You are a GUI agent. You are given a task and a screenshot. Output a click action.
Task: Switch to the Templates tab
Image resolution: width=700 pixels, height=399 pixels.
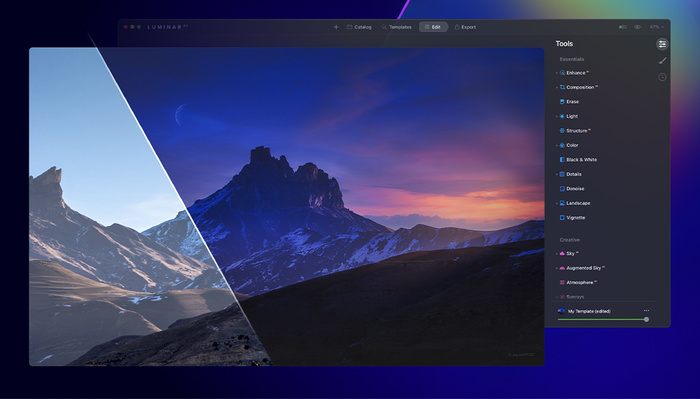(396, 27)
